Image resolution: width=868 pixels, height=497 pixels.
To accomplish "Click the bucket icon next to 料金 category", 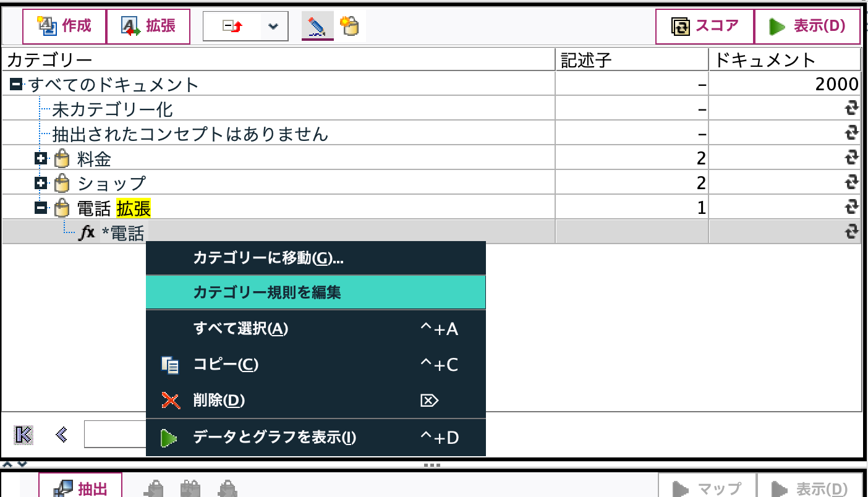I will point(60,158).
